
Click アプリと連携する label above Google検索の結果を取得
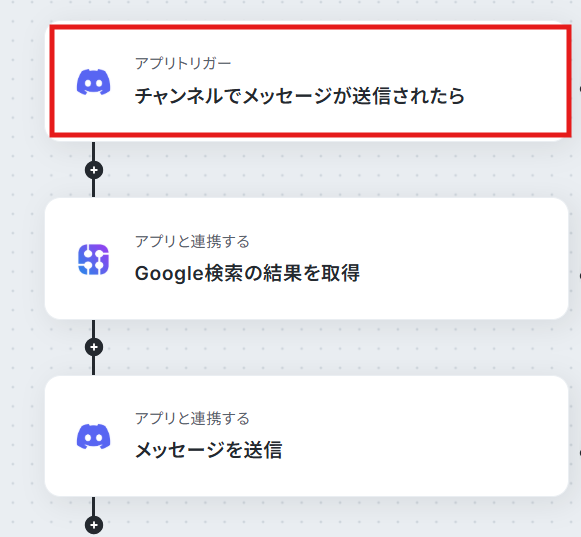point(192,241)
